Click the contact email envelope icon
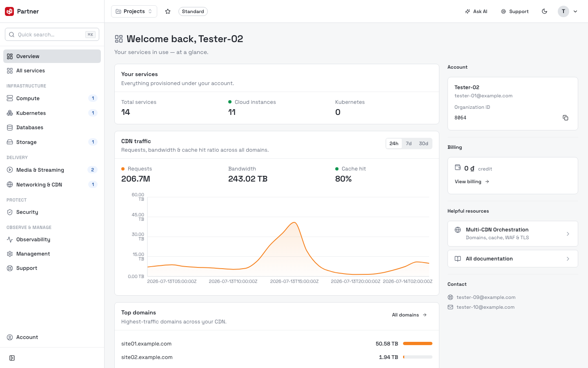The height and width of the screenshot is (368, 588). [x=450, y=307]
